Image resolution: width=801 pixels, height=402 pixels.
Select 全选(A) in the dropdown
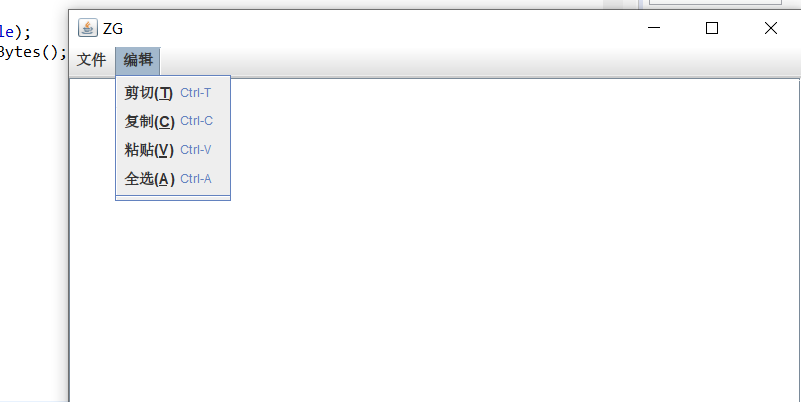[173, 179]
